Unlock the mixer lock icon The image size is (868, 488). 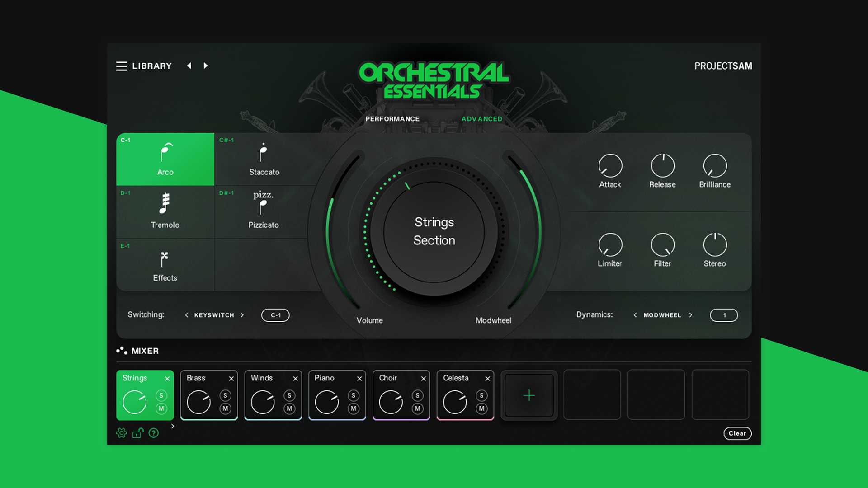tap(137, 433)
